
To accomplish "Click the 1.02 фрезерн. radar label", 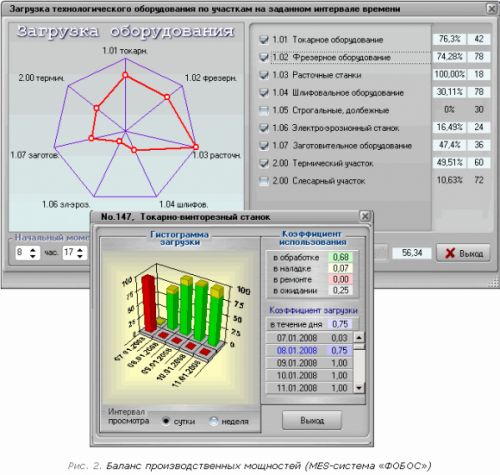I will (x=211, y=78).
